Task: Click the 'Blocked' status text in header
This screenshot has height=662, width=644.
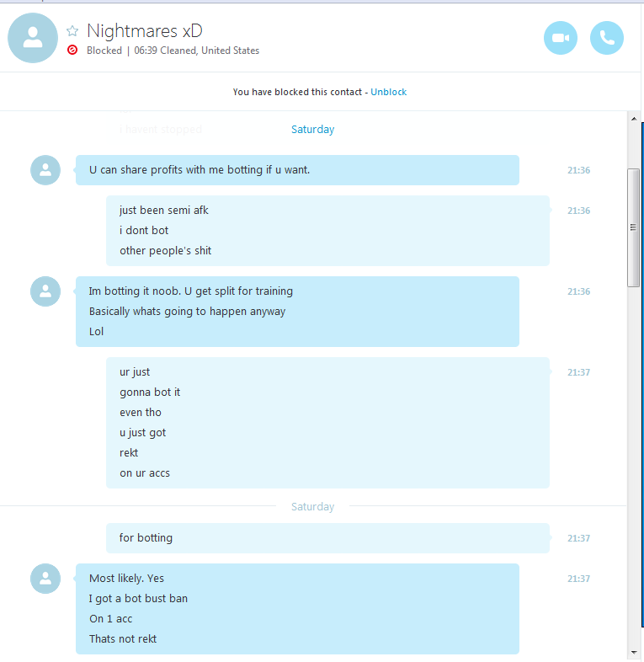Action: coord(104,51)
